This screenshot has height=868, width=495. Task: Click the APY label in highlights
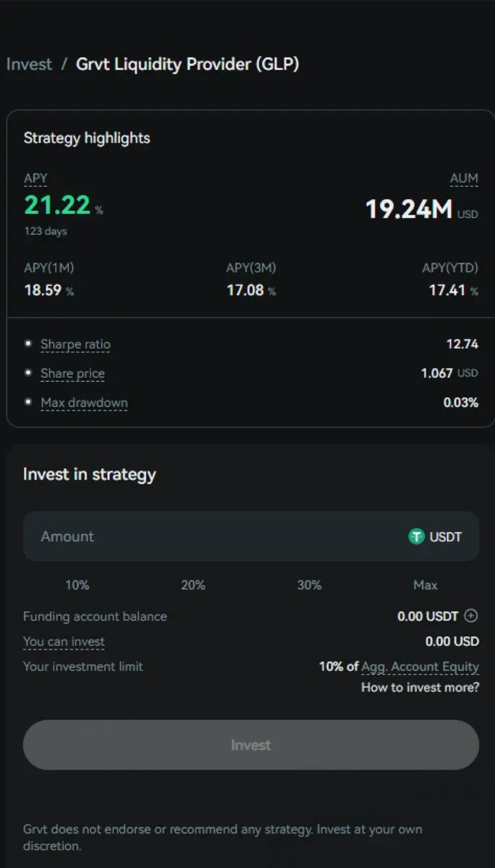(35, 179)
